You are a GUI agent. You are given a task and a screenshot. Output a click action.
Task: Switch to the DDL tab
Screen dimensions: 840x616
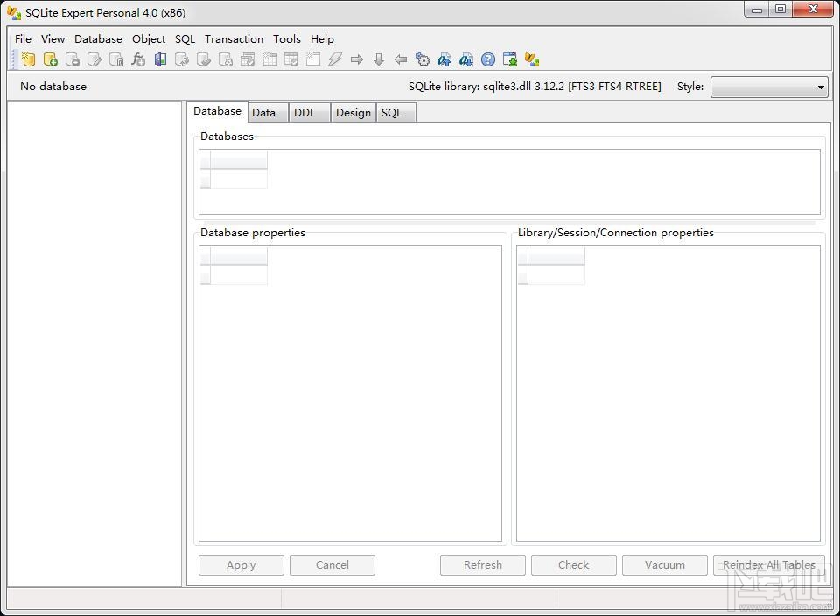point(309,113)
